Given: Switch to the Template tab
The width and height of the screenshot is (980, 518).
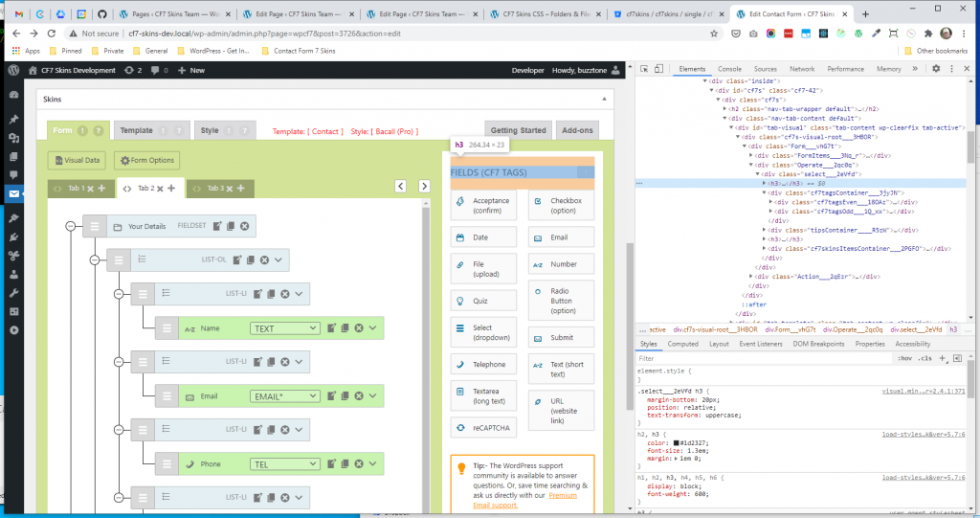Looking at the screenshot, I should click(136, 130).
